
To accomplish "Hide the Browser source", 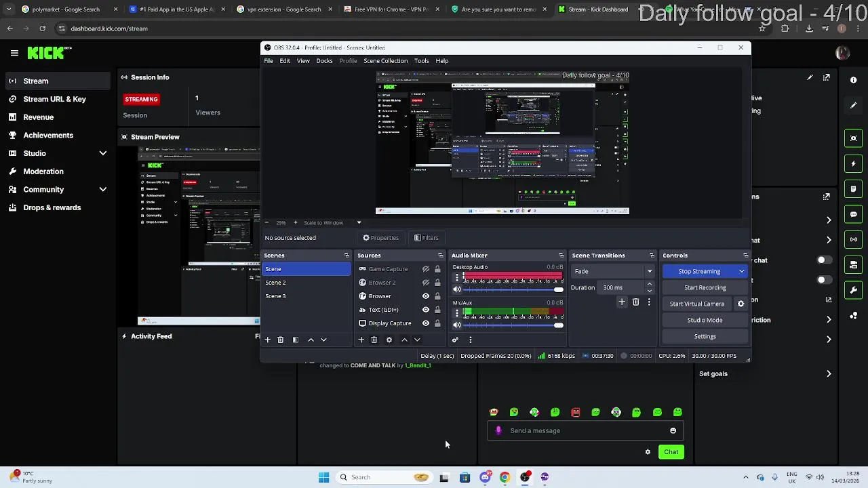I will tap(426, 296).
